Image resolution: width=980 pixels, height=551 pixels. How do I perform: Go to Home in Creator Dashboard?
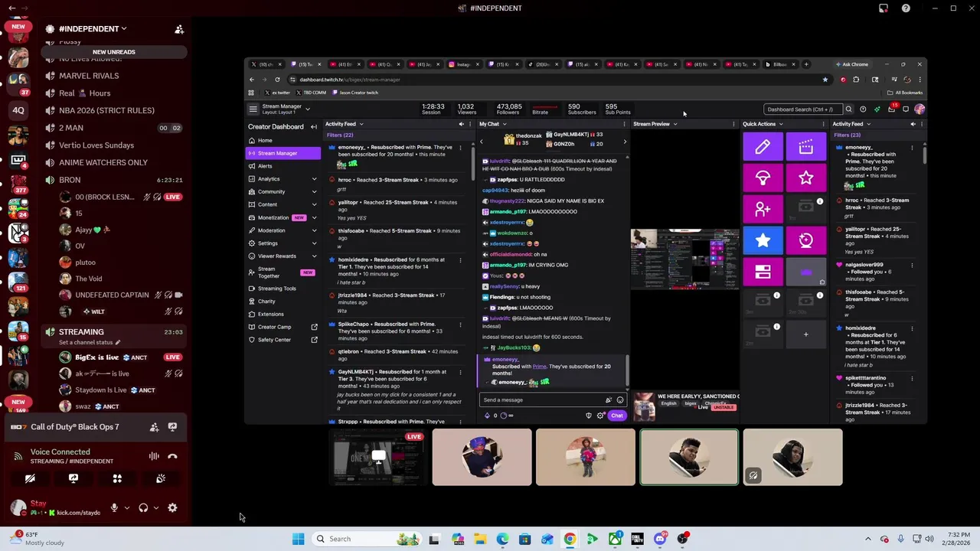pyautogui.click(x=283, y=141)
